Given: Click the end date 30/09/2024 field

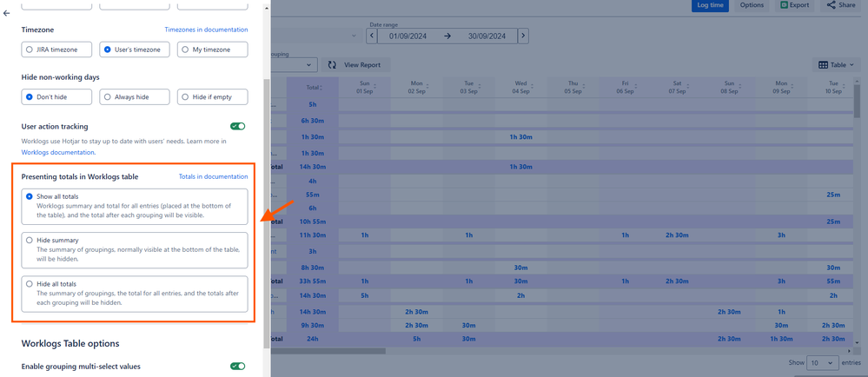Looking at the screenshot, I should (x=487, y=36).
